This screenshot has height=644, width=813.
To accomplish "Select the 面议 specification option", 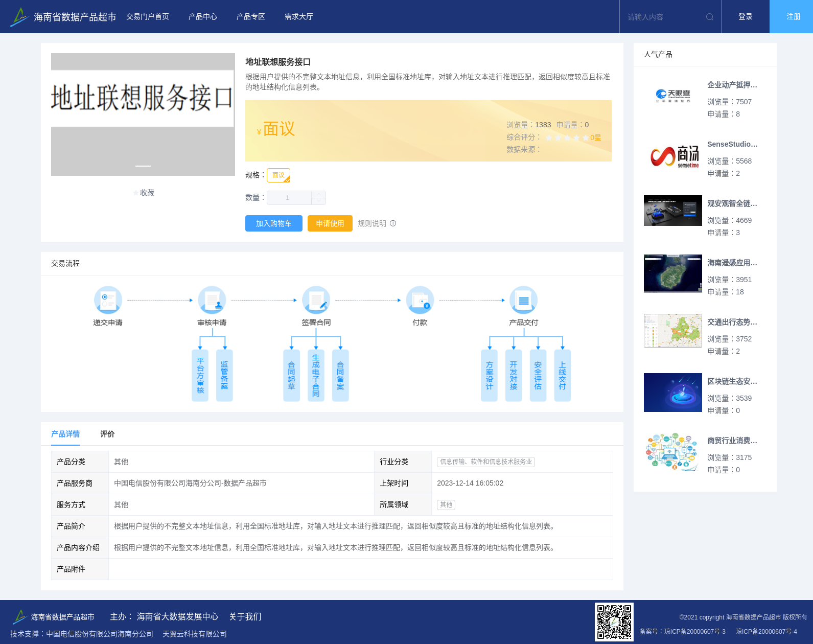I will tap(278, 175).
